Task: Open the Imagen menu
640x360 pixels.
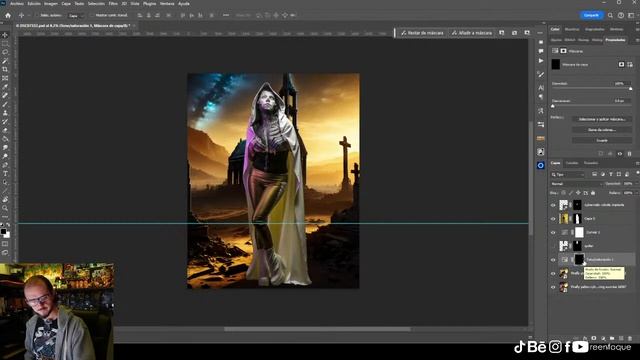Action: pos(51,4)
